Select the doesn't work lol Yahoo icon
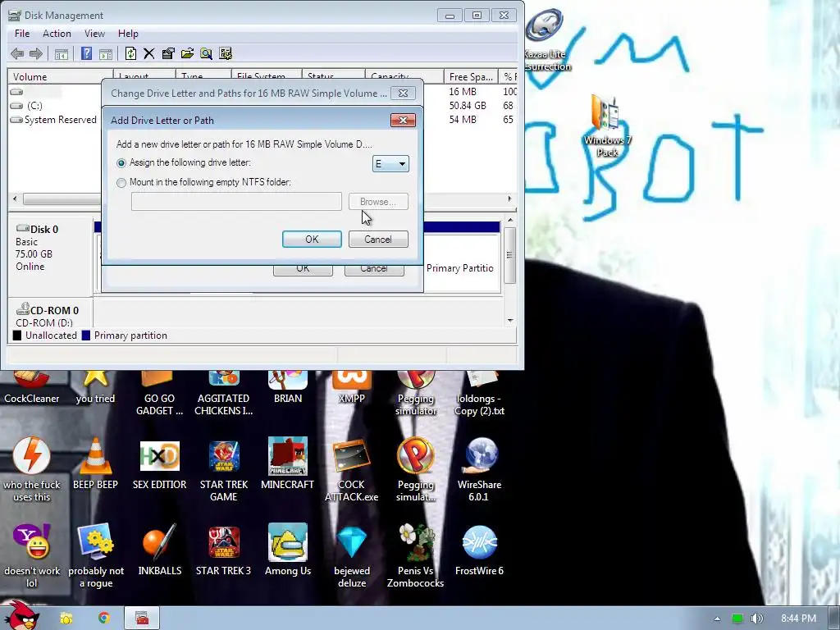Image resolution: width=840 pixels, height=630 pixels. [32, 556]
